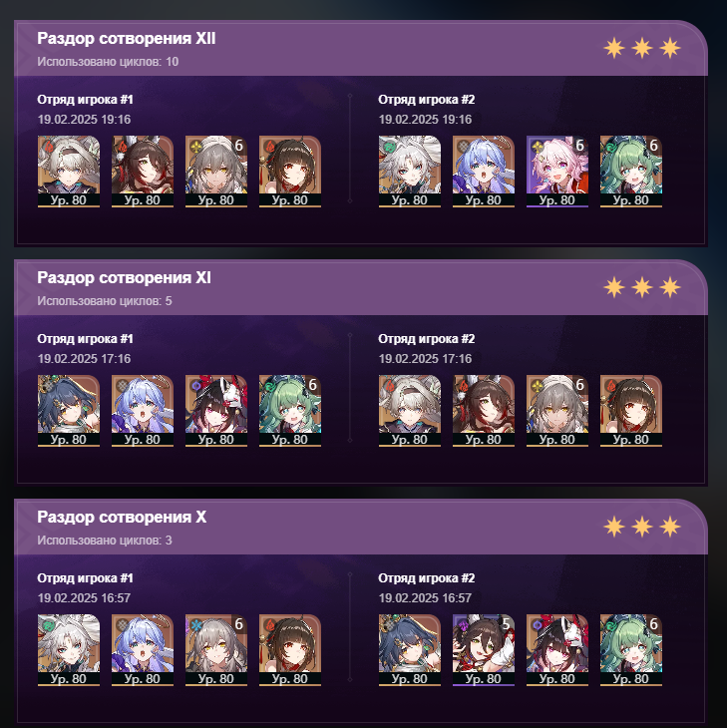Screen dimensions: 727x728
Task: Click the three stars of stage XII
Action: coord(642,48)
